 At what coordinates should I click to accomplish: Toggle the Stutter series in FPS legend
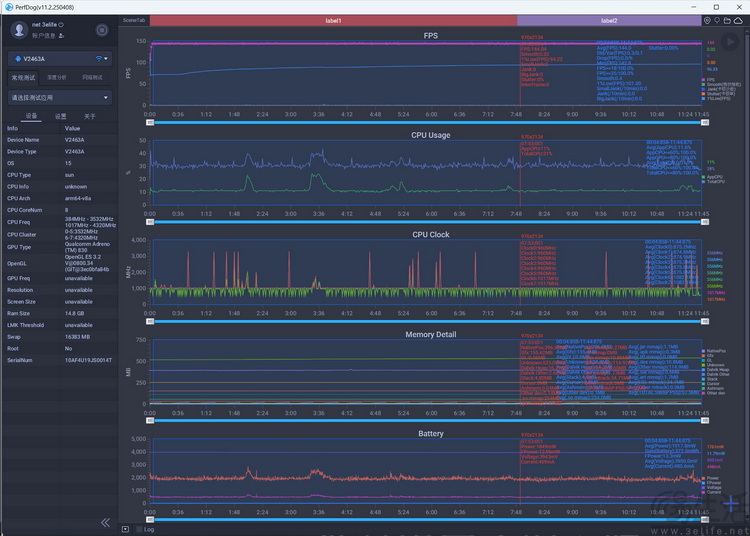[718, 94]
